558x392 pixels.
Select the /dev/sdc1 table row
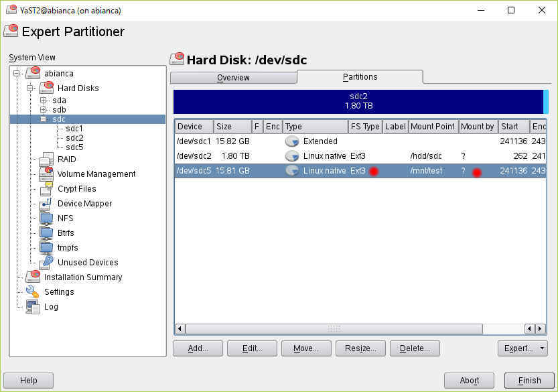coord(360,141)
